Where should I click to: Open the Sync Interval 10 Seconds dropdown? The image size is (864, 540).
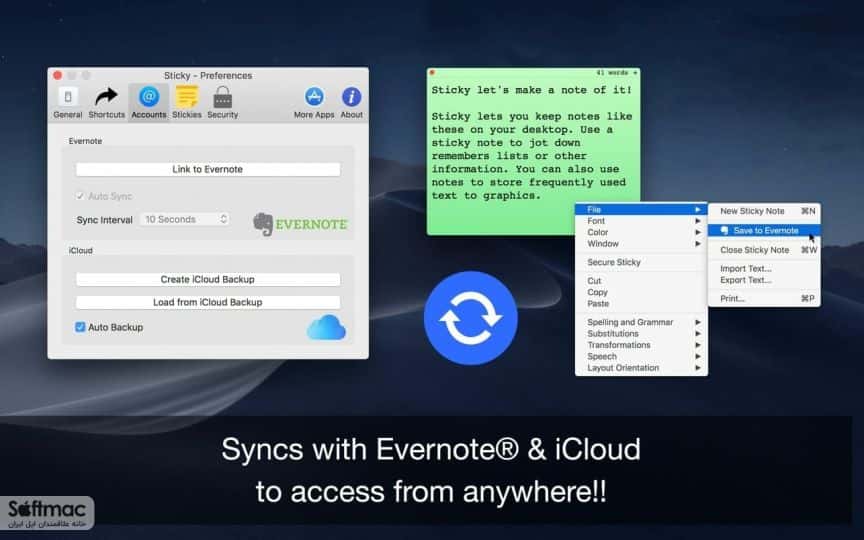[x=185, y=219]
